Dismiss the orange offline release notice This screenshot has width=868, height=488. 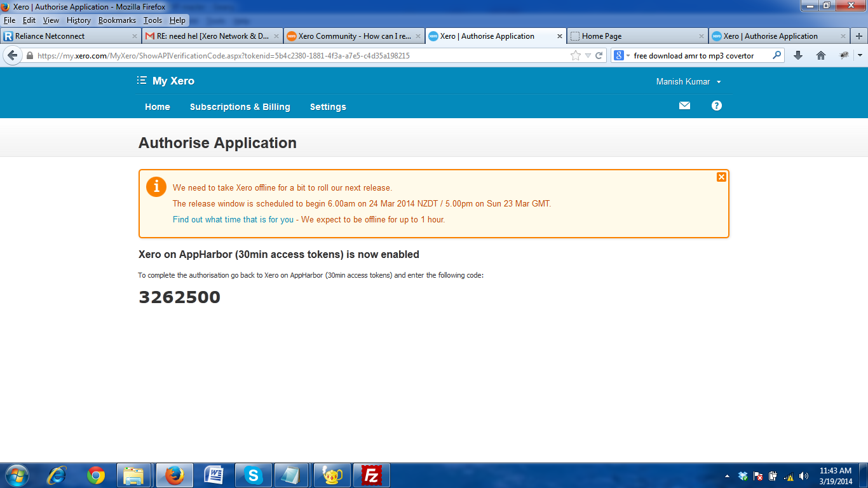[x=721, y=177]
